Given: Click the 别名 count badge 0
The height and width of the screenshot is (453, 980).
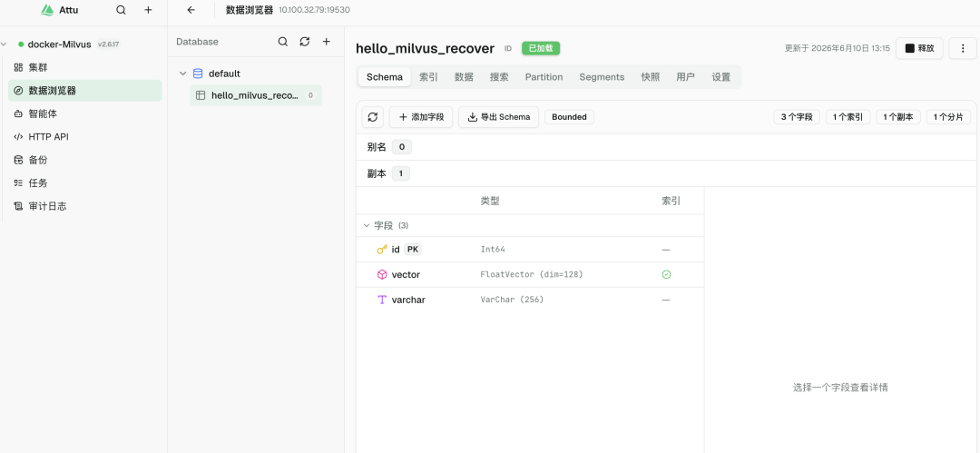Looking at the screenshot, I should tap(402, 148).
